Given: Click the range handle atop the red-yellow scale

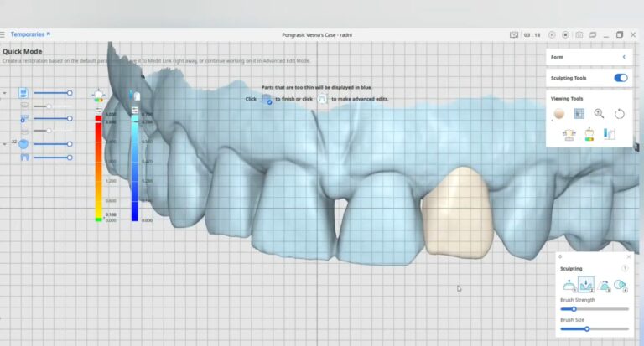Looking at the screenshot, I should pyautogui.click(x=98, y=110).
